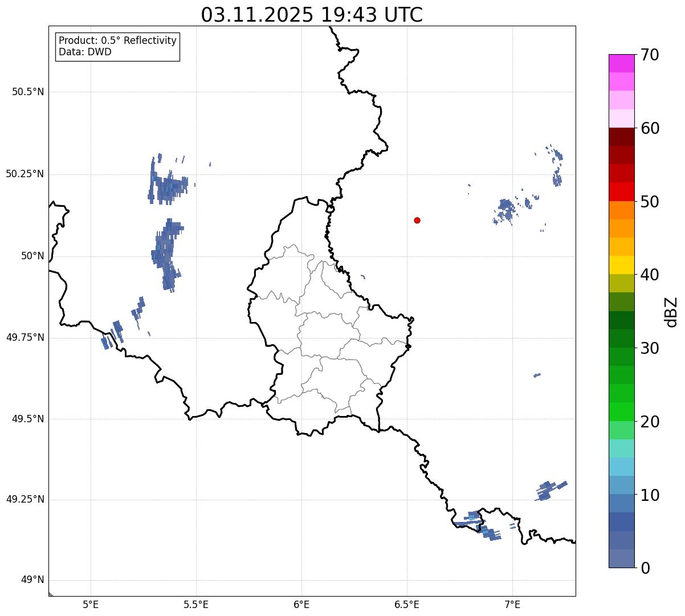The height and width of the screenshot is (616, 685).
Task: Click the longitude label 6.5°E
Action: click(x=407, y=604)
